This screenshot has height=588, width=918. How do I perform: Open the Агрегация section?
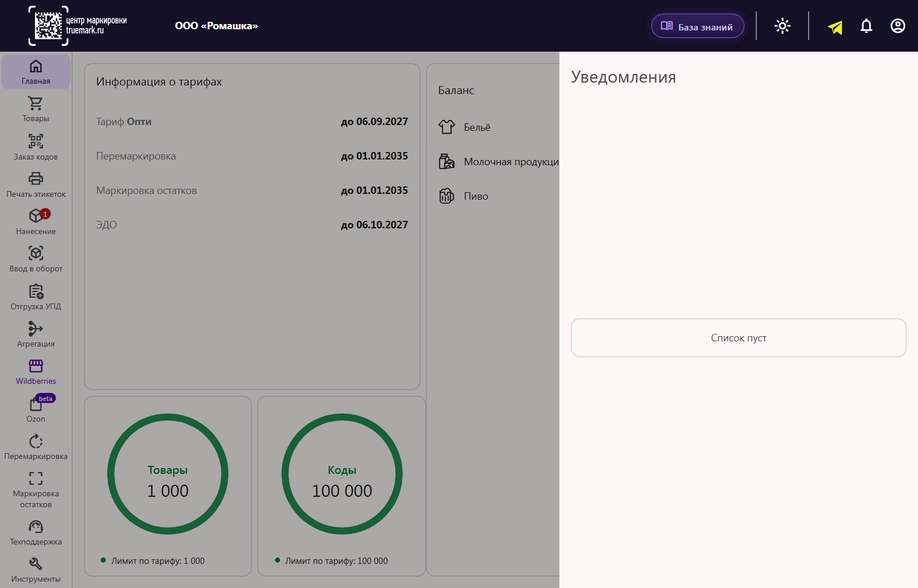click(36, 334)
